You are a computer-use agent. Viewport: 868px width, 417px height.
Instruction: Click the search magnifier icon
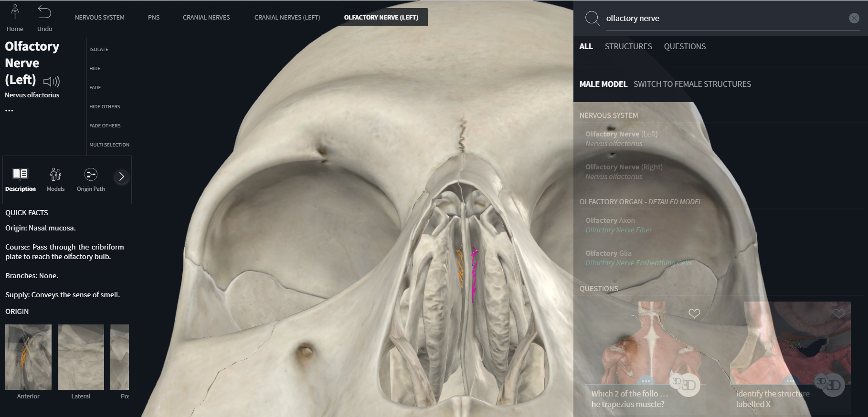[592, 18]
